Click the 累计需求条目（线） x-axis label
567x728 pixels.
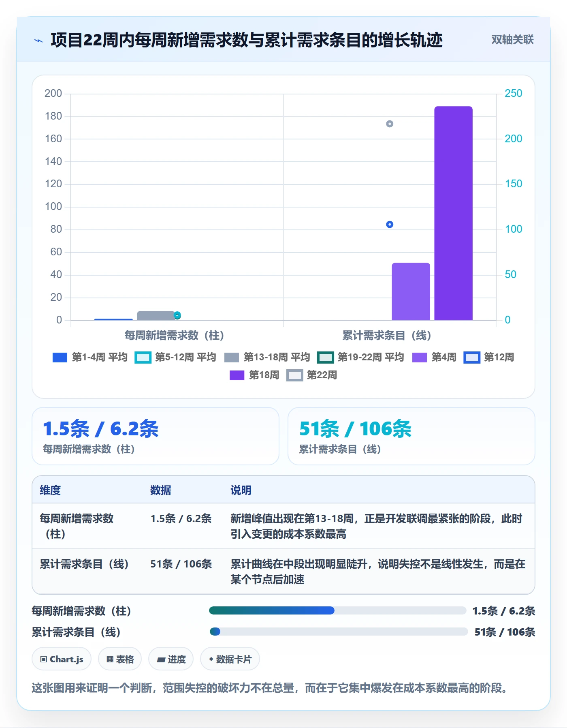[x=387, y=335]
